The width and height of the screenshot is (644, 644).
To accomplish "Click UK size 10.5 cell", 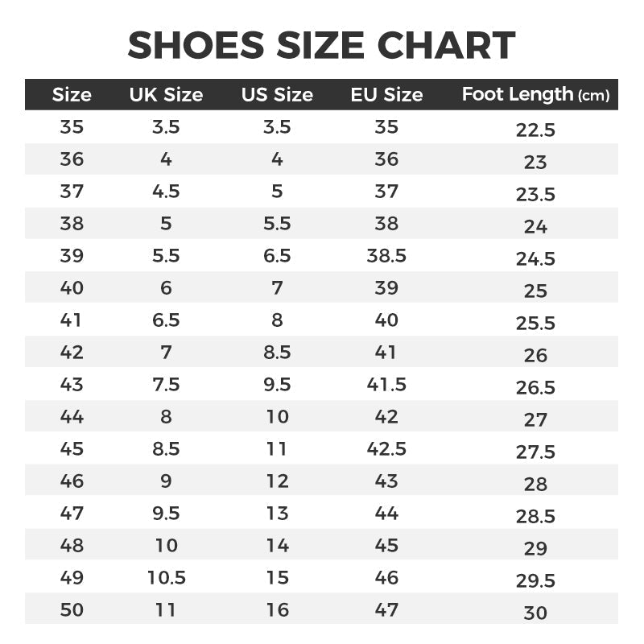I will tap(167, 578).
